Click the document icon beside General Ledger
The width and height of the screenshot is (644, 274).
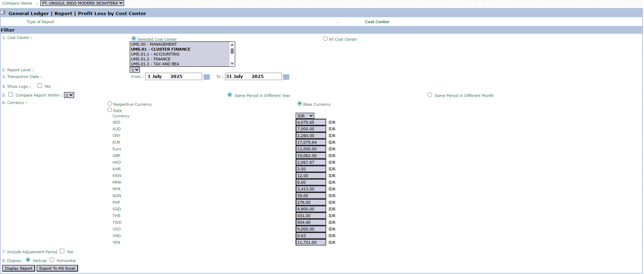[x=3, y=13]
